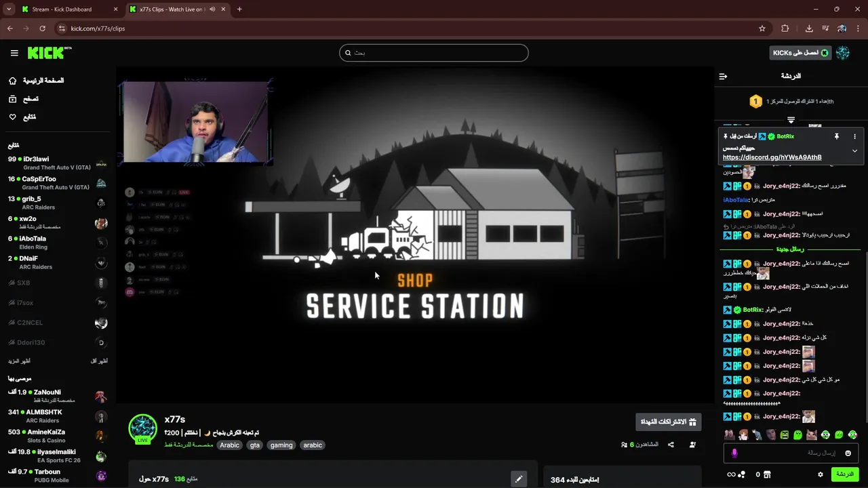Open ZaNouNi recommended channel
Image resolution: width=868 pixels, height=488 pixels.
58,396
